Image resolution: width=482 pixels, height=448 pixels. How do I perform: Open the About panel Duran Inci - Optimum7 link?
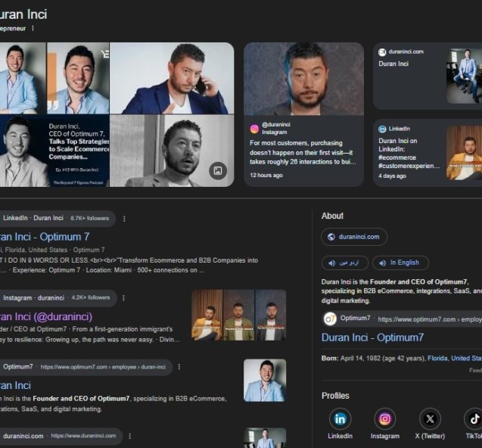click(372, 338)
